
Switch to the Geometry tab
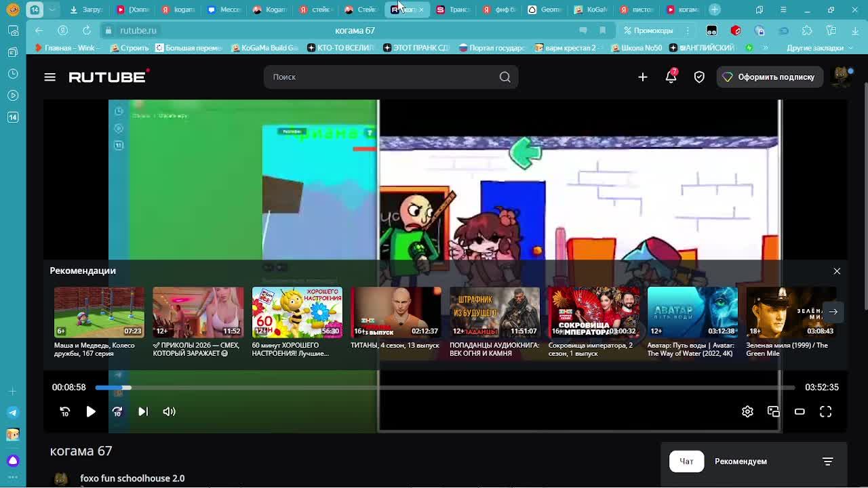545,9
